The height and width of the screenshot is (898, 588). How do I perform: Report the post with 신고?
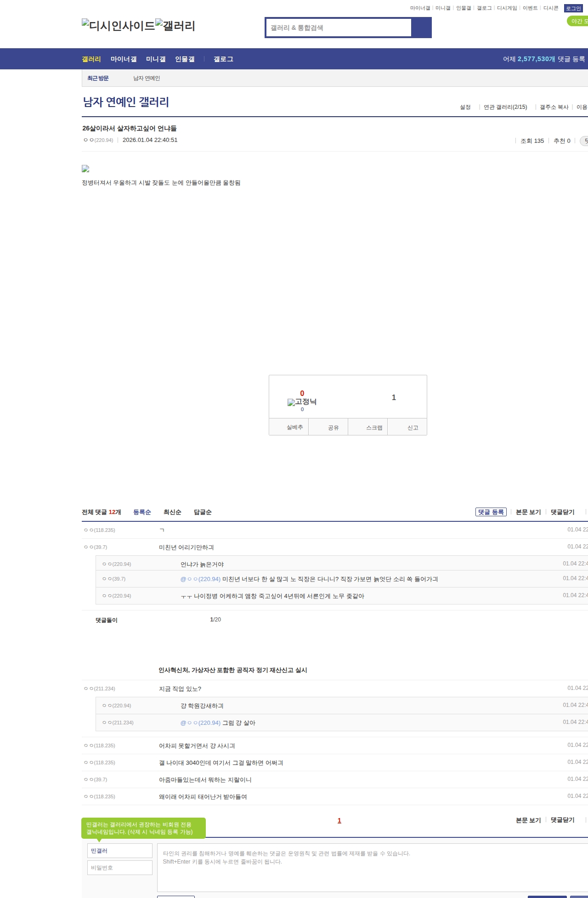(413, 428)
